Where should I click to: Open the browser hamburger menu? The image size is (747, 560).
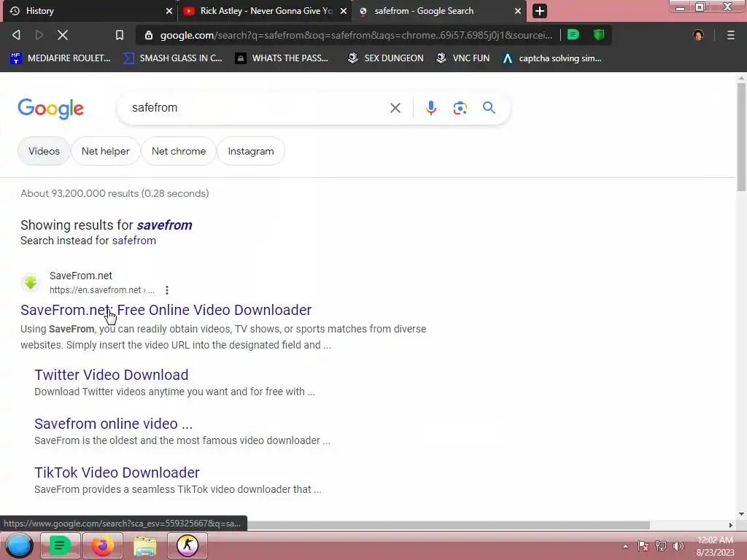tap(730, 35)
